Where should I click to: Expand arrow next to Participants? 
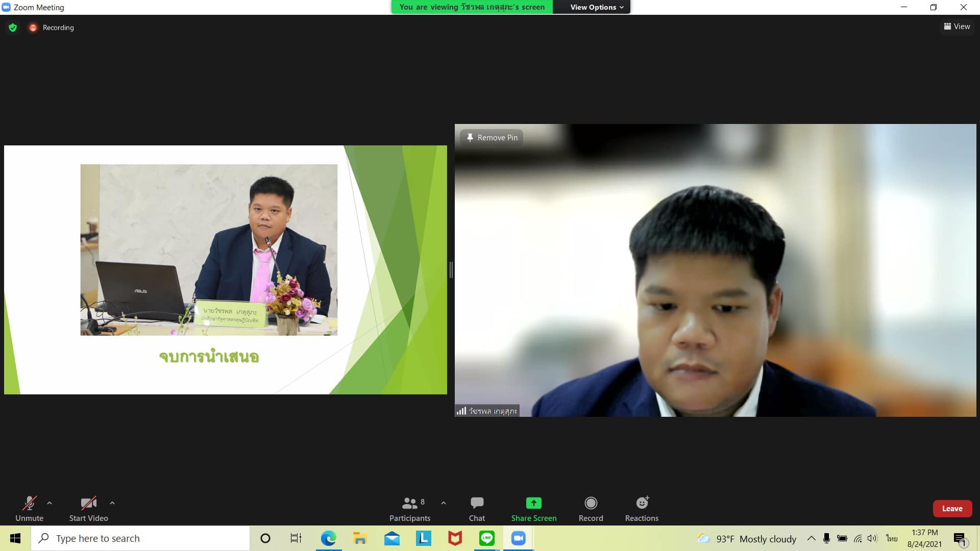[444, 503]
